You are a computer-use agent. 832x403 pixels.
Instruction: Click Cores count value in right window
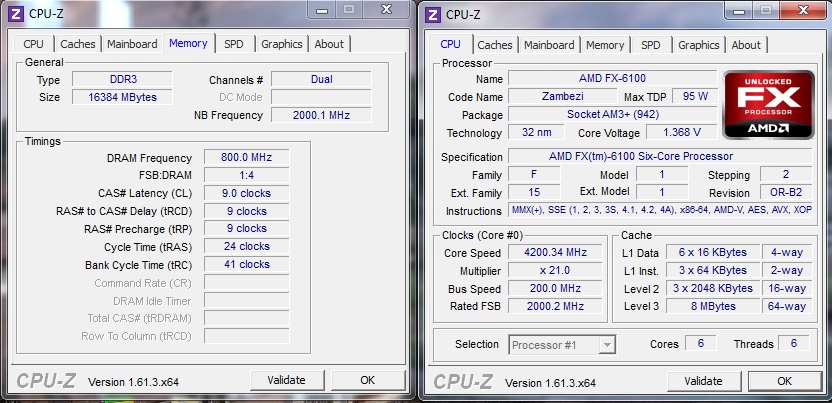700,343
